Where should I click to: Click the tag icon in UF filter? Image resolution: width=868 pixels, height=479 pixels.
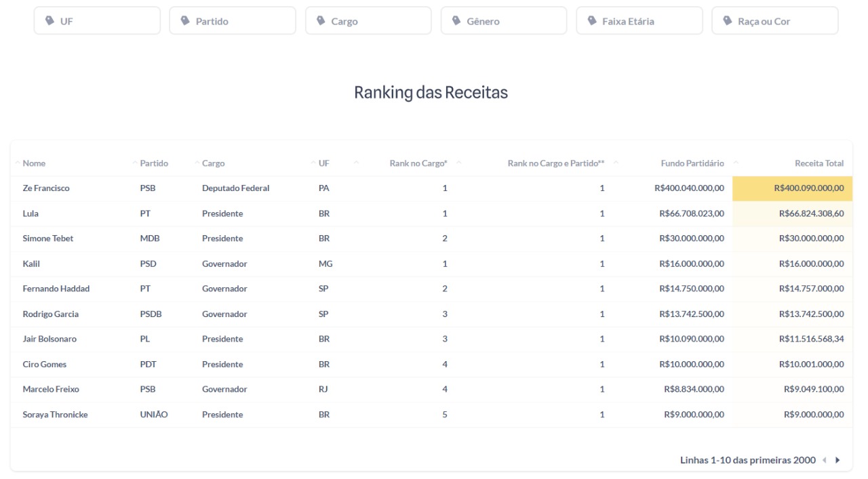pos(50,21)
